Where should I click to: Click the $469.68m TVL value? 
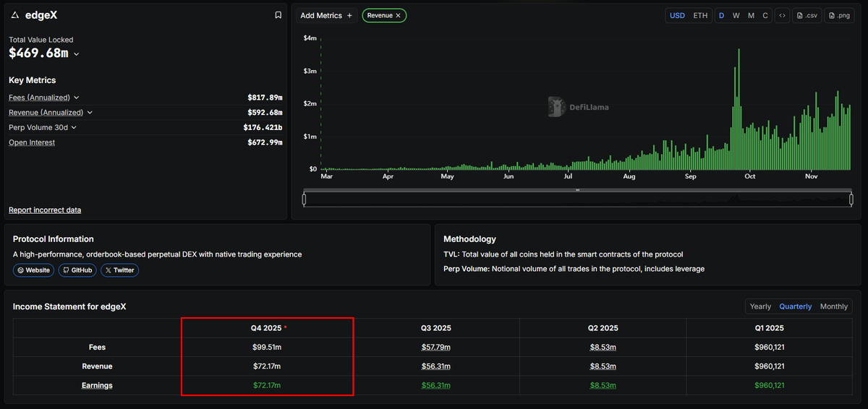click(x=38, y=53)
